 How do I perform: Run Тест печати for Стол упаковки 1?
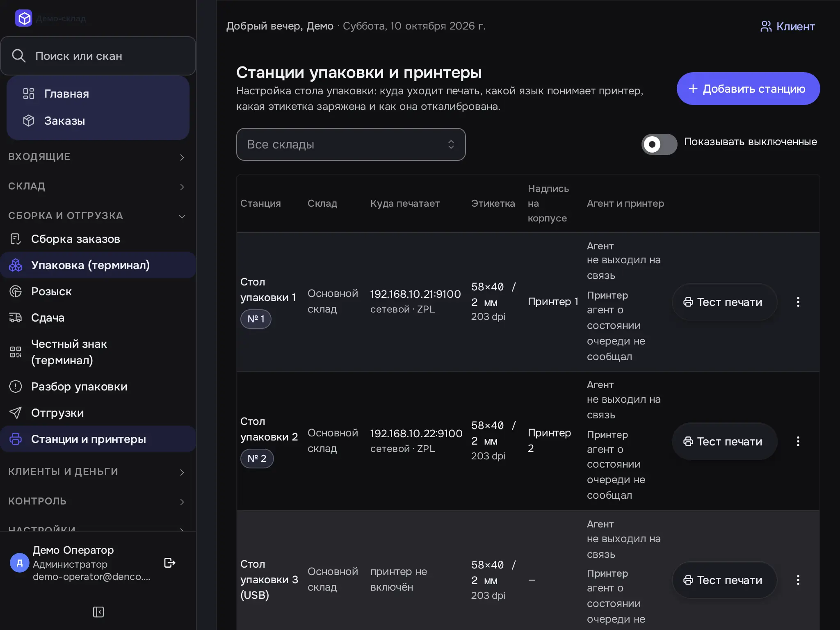[724, 302]
